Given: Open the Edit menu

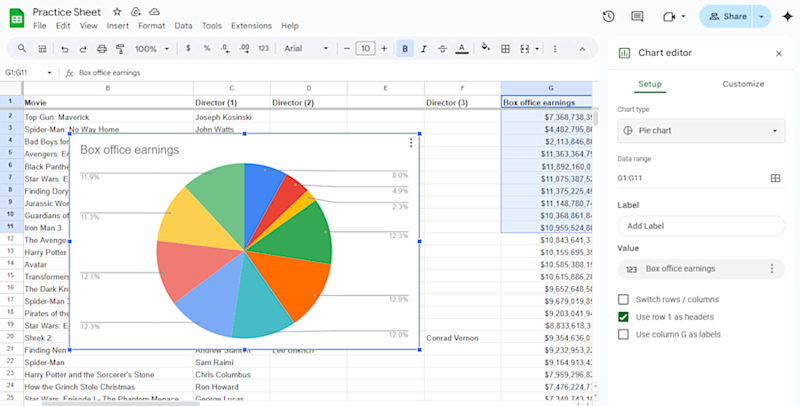Looking at the screenshot, I should tap(63, 26).
